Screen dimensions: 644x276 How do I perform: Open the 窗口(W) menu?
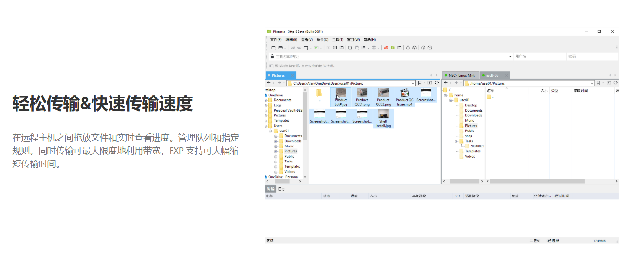(x=354, y=39)
